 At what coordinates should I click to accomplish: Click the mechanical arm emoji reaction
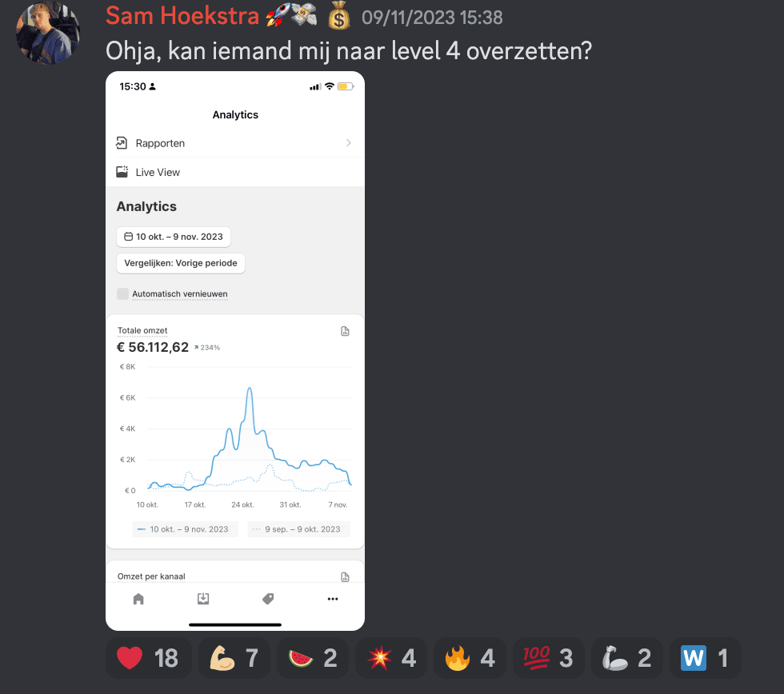point(628,658)
